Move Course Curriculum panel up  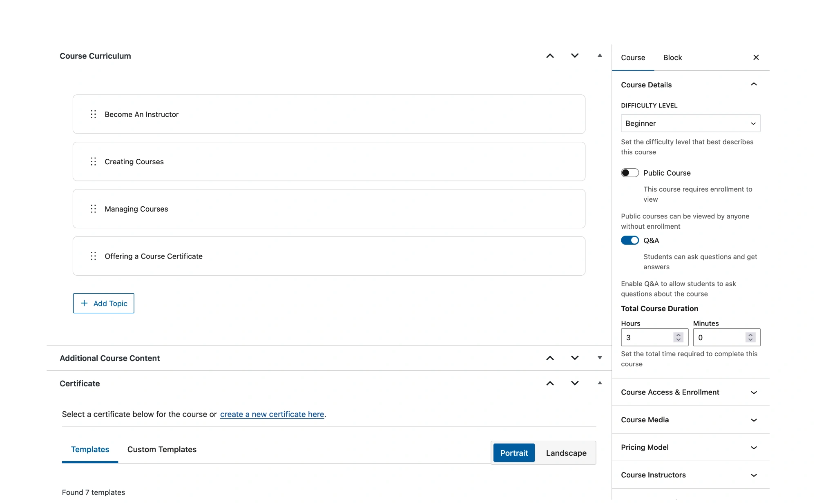coord(550,56)
